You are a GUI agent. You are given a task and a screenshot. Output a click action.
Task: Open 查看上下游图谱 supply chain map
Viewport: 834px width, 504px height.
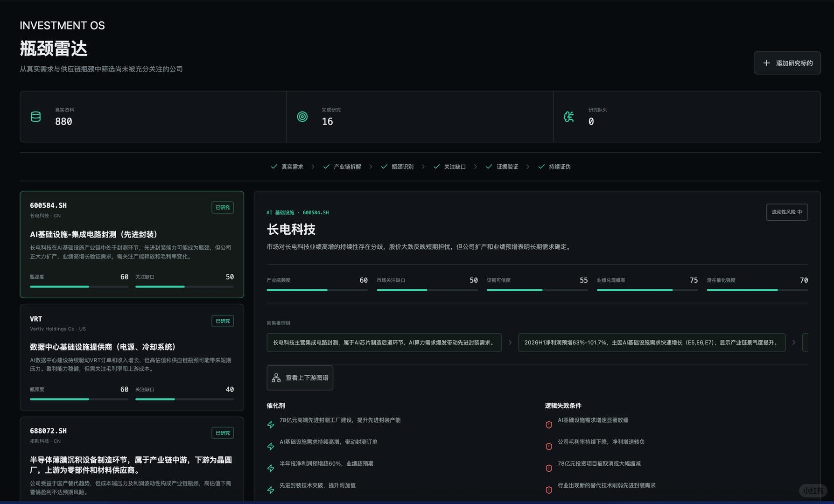[x=300, y=378]
